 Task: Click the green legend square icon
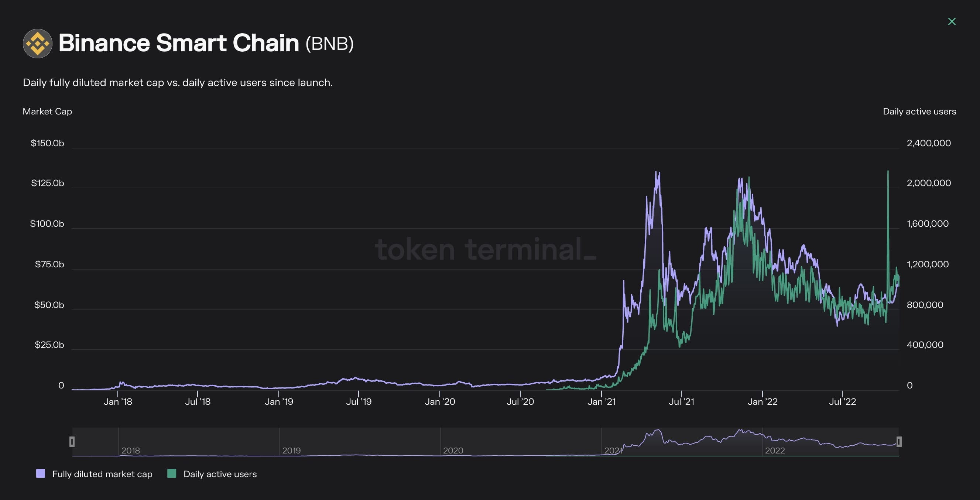click(172, 474)
